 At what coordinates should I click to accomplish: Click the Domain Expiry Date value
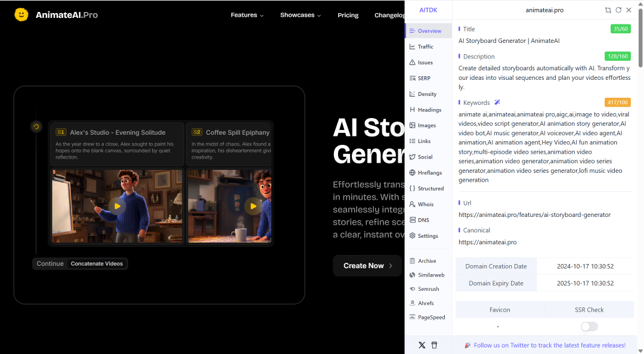[586, 283]
